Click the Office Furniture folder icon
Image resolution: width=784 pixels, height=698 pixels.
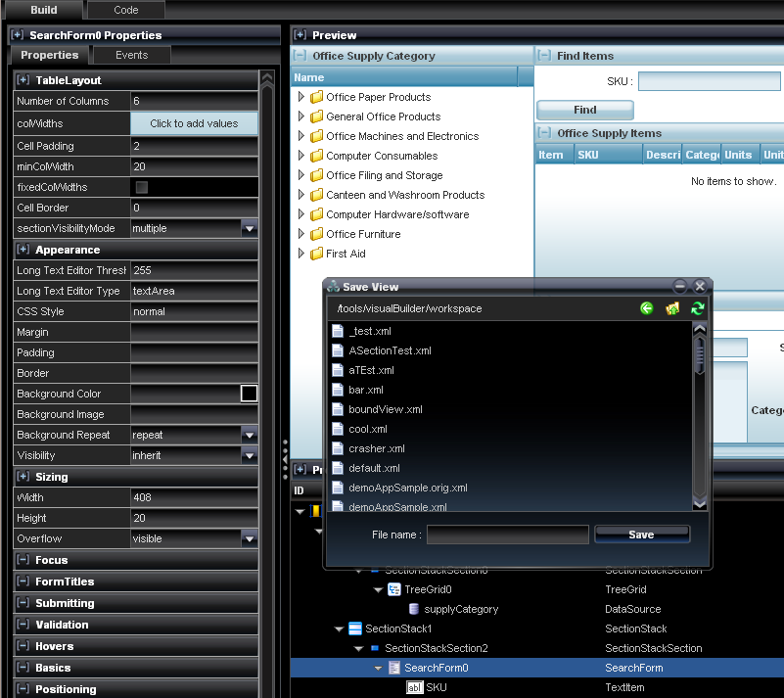(x=316, y=234)
